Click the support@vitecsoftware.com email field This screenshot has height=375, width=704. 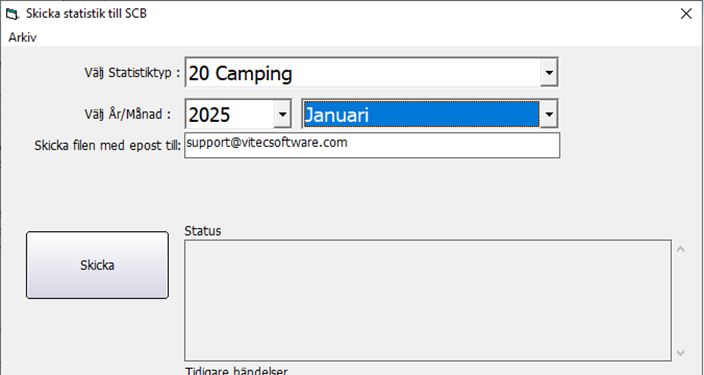click(x=372, y=145)
